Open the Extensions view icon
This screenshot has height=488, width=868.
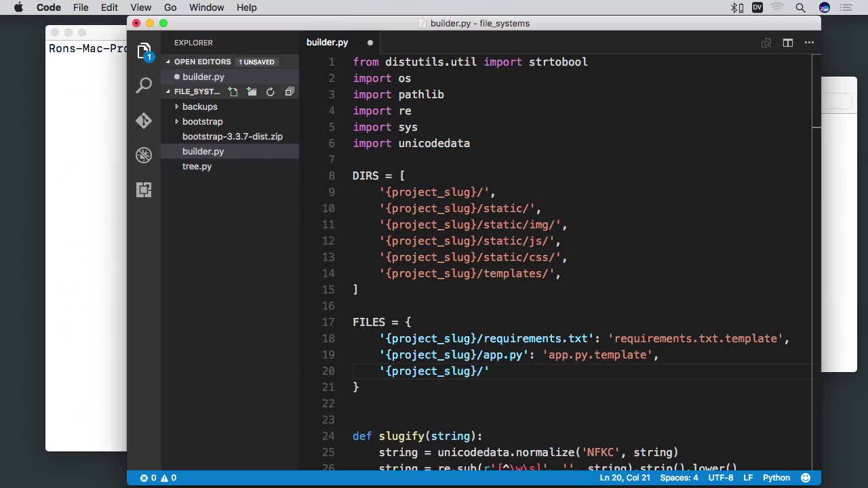[144, 190]
